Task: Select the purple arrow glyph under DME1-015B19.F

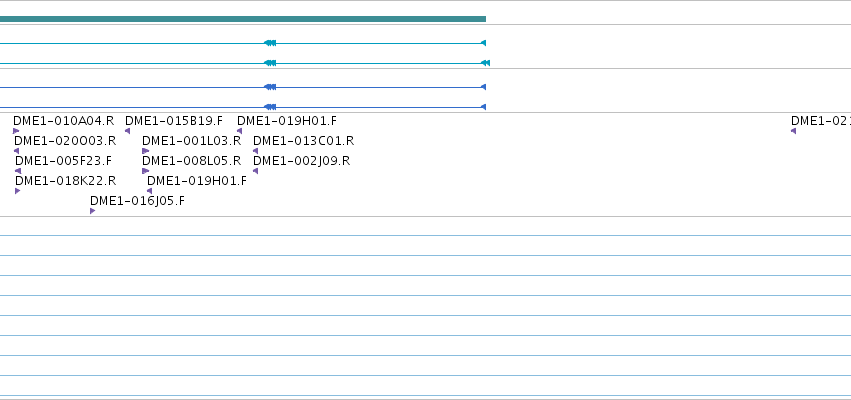Action: 128,131
